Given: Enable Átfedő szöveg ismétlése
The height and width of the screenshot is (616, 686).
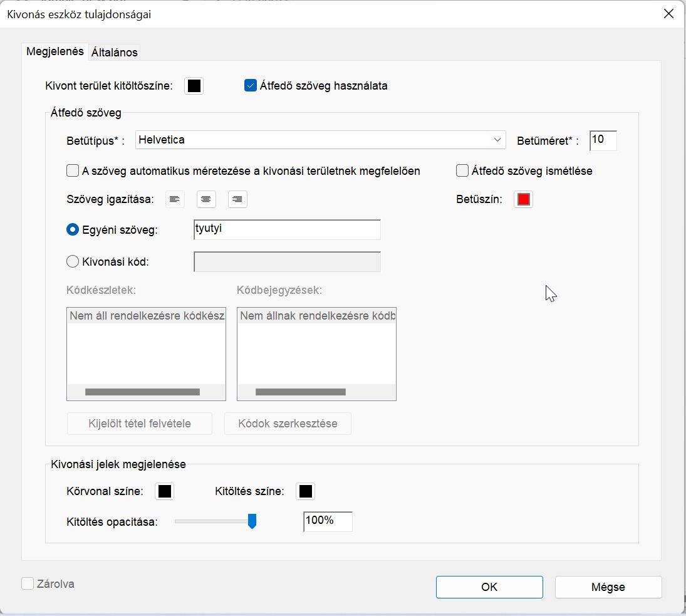Looking at the screenshot, I should click(x=462, y=170).
